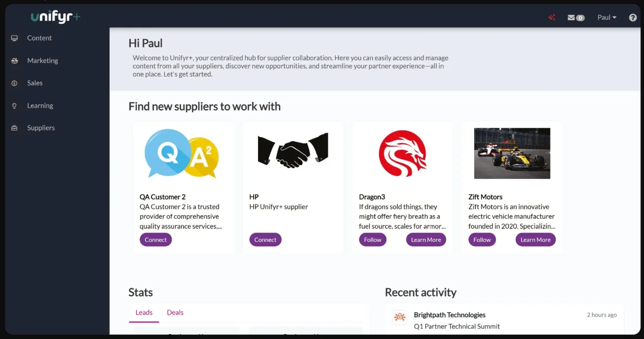Click Learn More for Zift Motors

pos(535,240)
